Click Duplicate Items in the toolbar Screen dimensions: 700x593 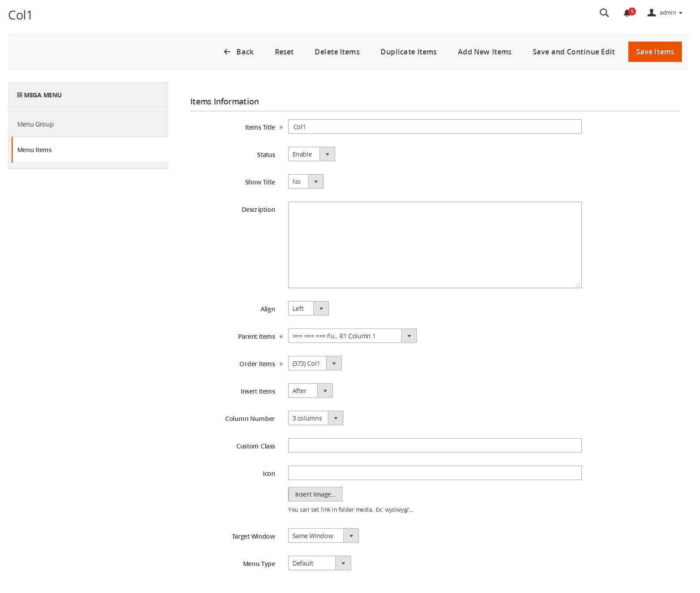408,52
